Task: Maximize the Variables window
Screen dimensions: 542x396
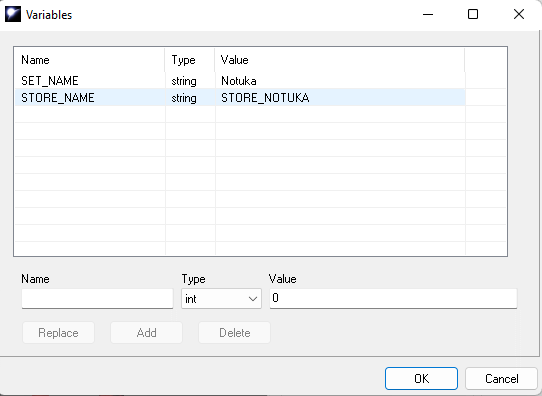Action: 473,14
